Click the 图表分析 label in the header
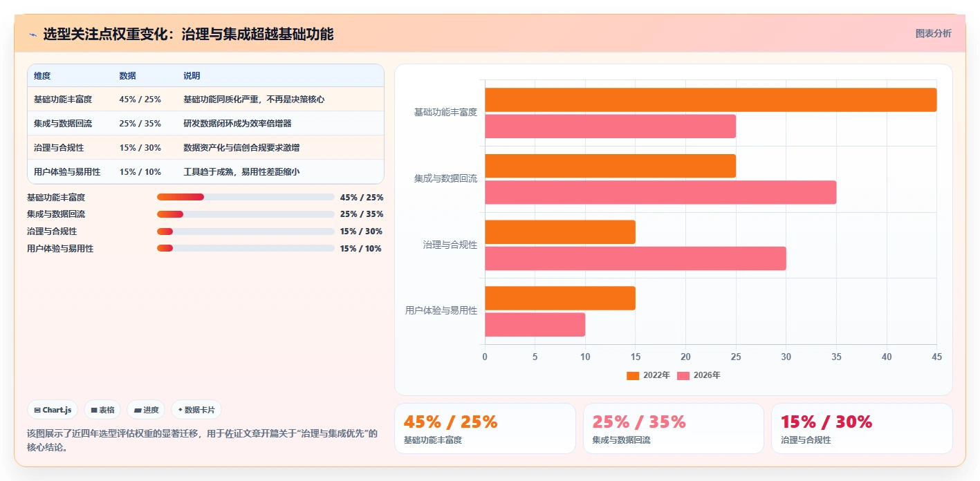This screenshot has height=481, width=980. coord(933,33)
